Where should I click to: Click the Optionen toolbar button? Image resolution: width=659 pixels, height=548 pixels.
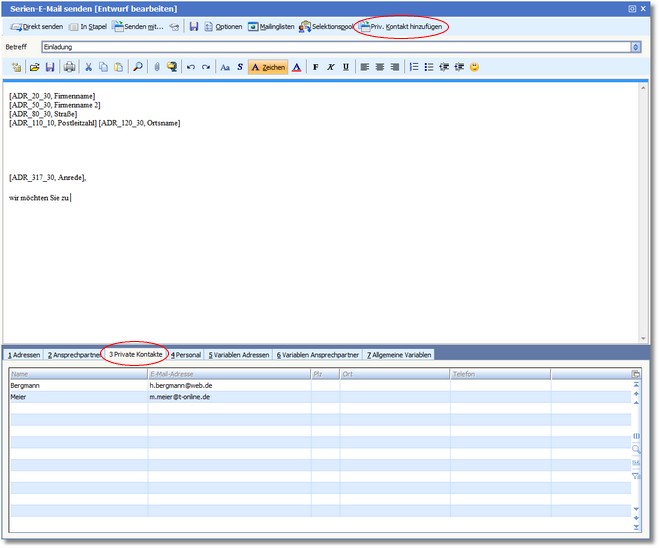point(222,26)
